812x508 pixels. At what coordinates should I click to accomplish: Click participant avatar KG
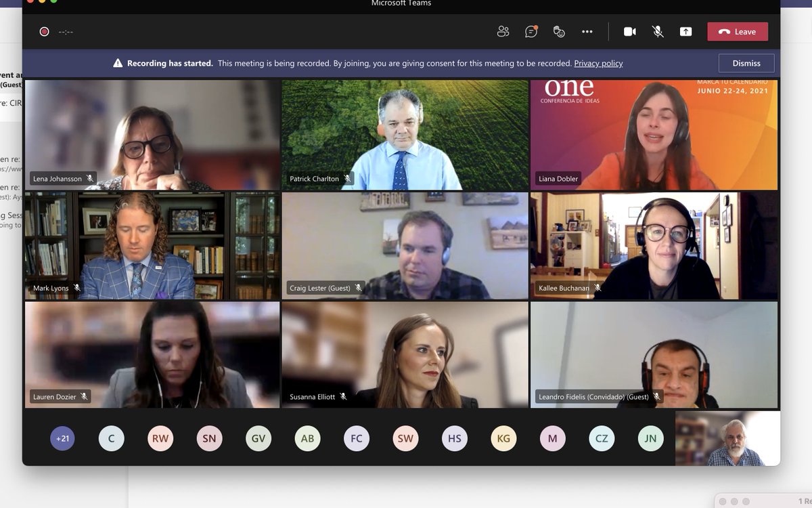tap(503, 438)
